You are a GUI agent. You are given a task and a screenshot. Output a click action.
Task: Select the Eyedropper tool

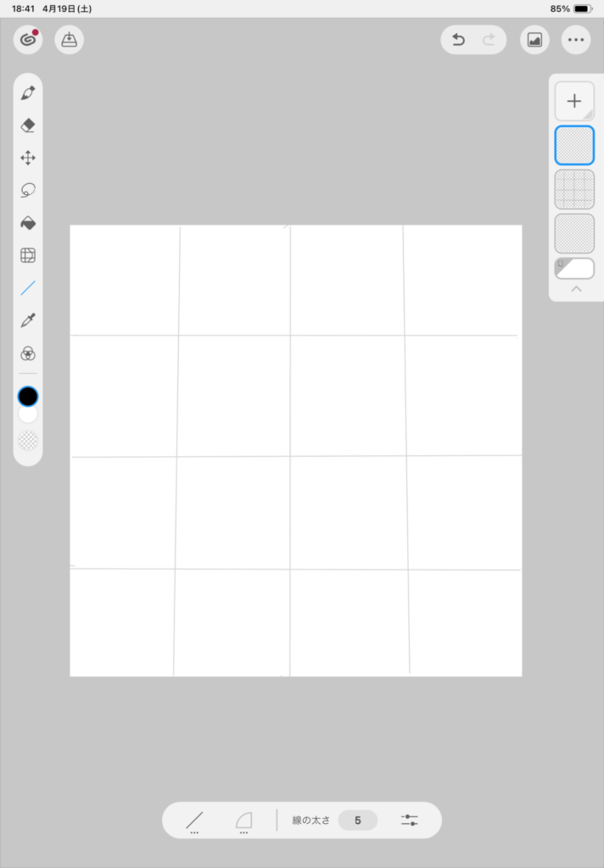28,320
